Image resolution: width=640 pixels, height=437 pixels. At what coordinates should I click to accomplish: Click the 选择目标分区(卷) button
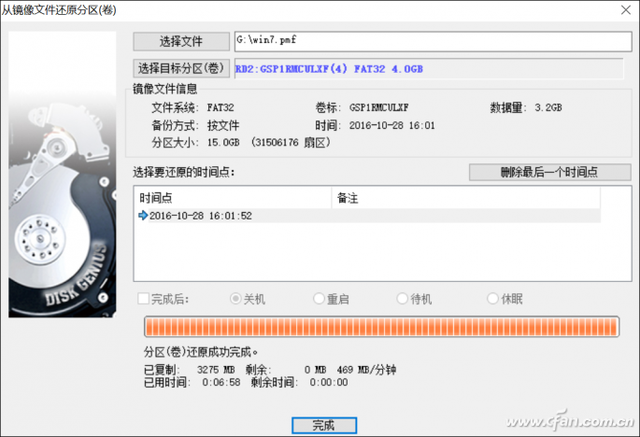[181, 68]
